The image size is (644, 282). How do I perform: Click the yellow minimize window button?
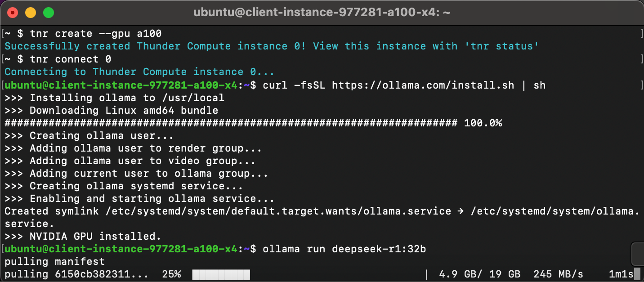[x=30, y=13]
